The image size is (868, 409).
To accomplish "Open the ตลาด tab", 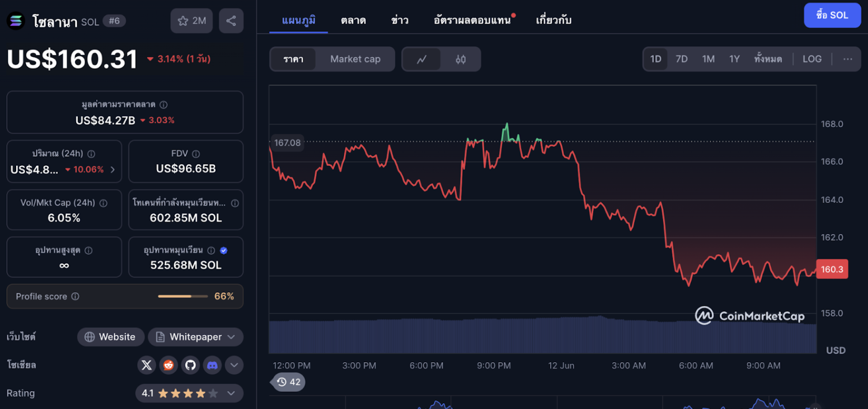I will tap(353, 20).
